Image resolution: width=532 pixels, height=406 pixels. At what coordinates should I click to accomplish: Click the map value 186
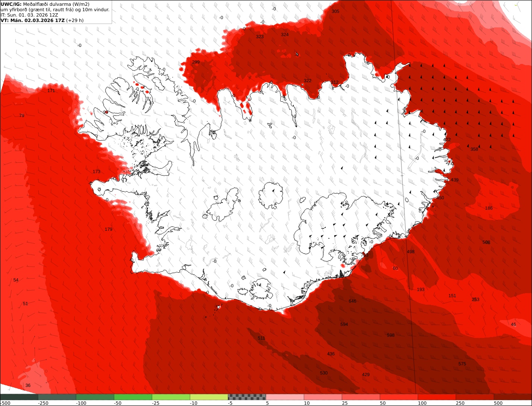489,208
